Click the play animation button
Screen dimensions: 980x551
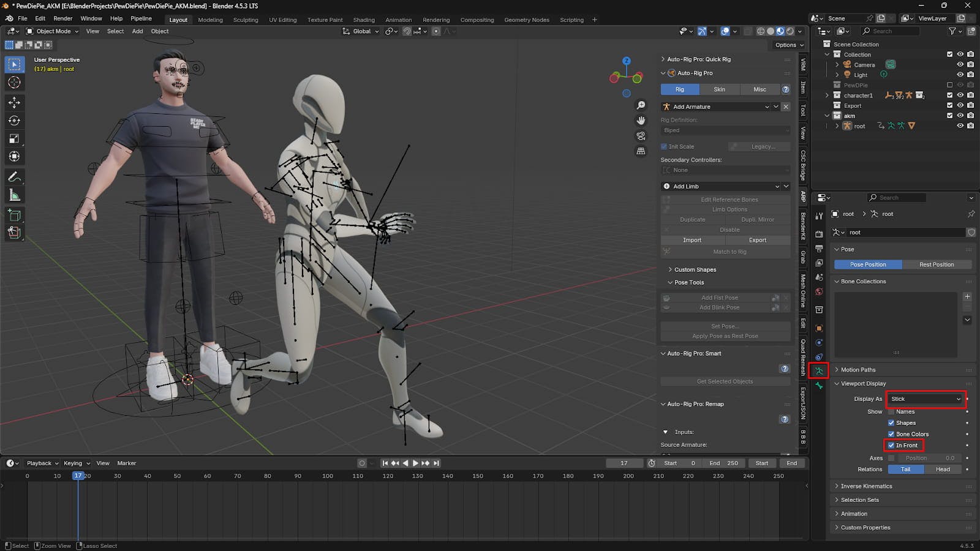[415, 463]
